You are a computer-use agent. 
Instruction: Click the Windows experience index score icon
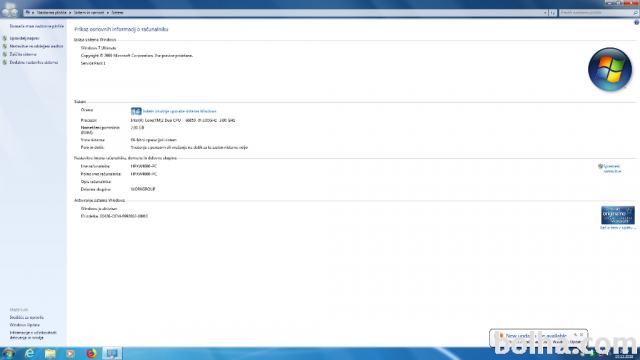point(136,111)
